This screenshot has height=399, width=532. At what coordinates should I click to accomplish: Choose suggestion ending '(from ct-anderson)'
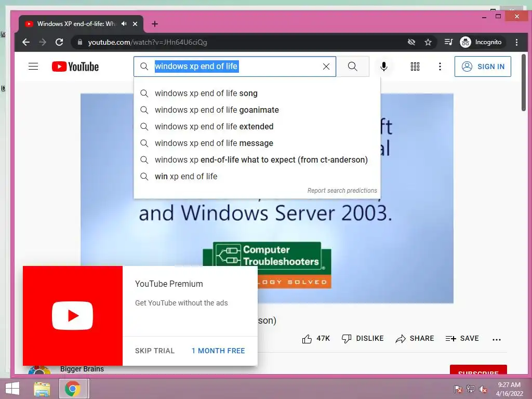click(x=257, y=160)
